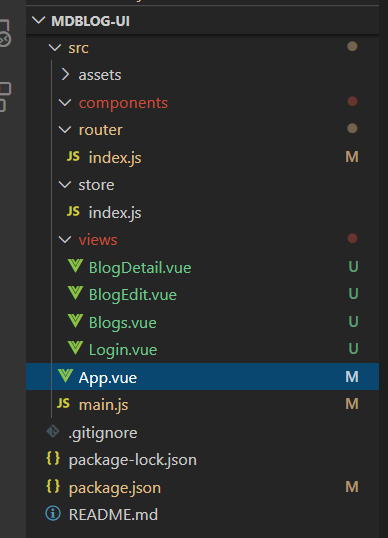
Task: Open README.md file
Action: (x=113, y=514)
